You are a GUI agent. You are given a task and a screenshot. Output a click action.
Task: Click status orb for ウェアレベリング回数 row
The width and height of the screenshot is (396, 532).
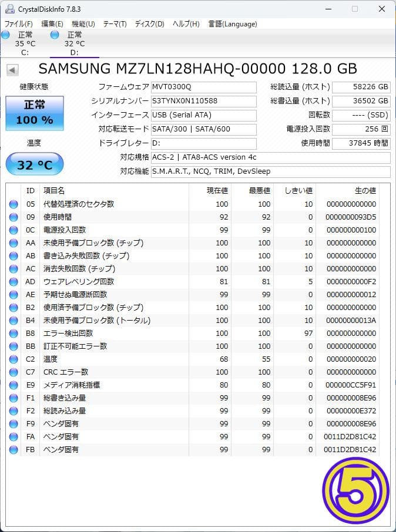14,282
